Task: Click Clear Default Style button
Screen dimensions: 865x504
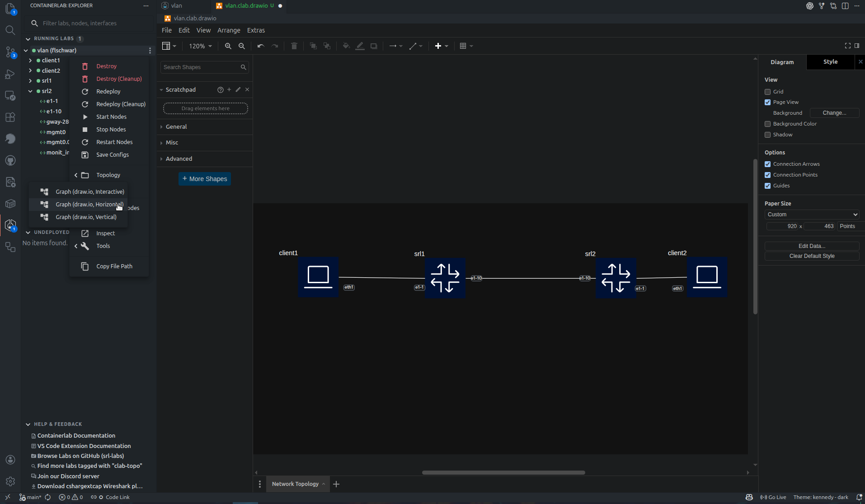Action: [x=812, y=256]
